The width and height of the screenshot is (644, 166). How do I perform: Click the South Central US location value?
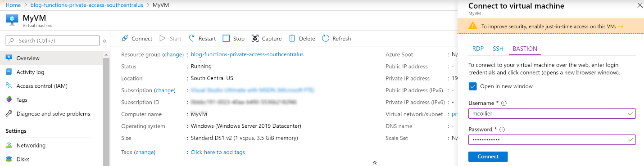[x=212, y=78]
